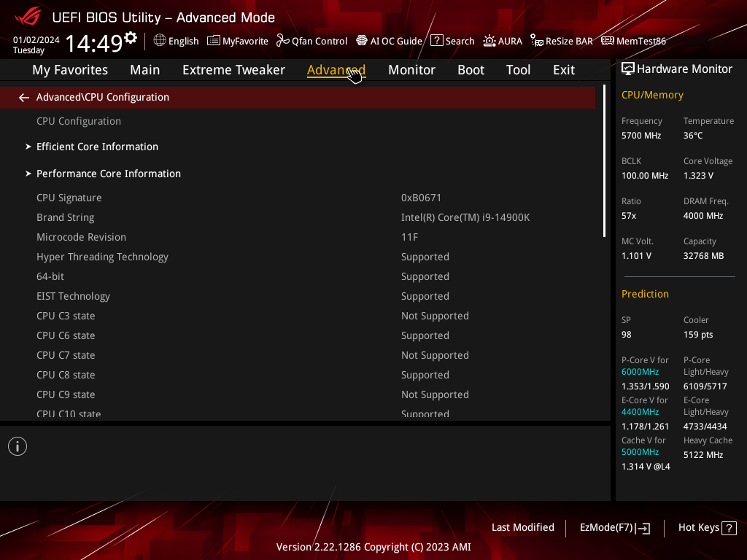Select the CPU C8 state row
Image resolution: width=747 pixels, height=560 pixels.
coord(298,376)
